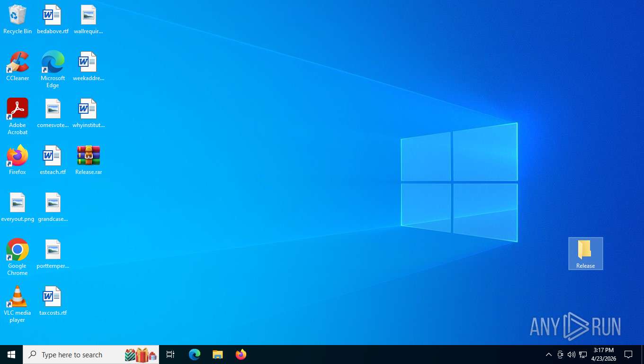The height and width of the screenshot is (364, 644).
Task: Open the network status tray icon
Action: pyautogui.click(x=583, y=355)
